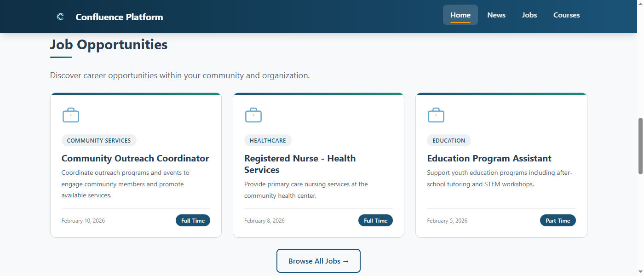Click the Browse All Jobs button
The height and width of the screenshot is (276, 644).
tap(318, 261)
